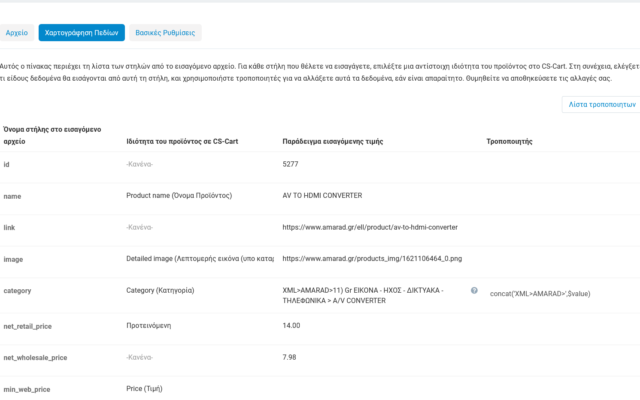
Task: Open the Βασικές Ρυθμίσεις tab
Action: point(166,33)
